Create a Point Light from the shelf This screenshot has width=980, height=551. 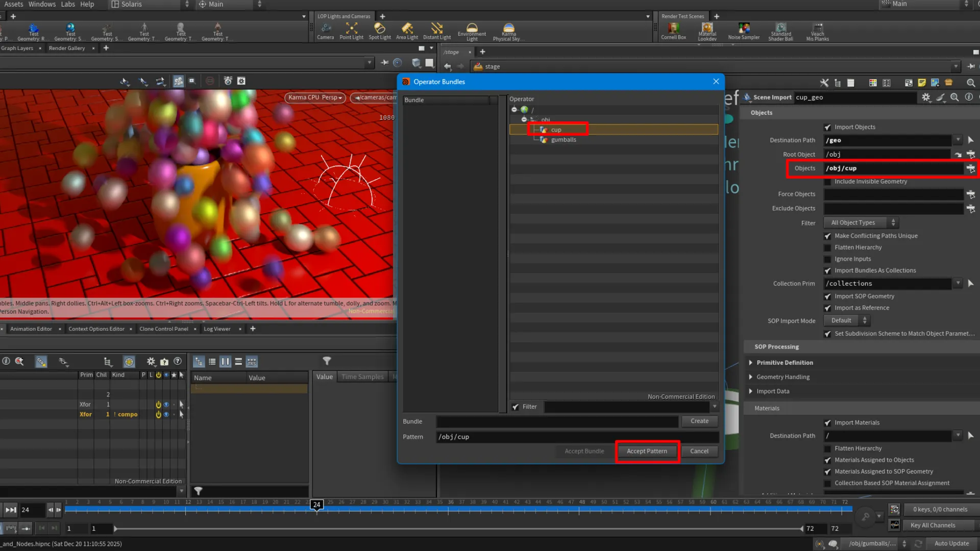coord(351,31)
